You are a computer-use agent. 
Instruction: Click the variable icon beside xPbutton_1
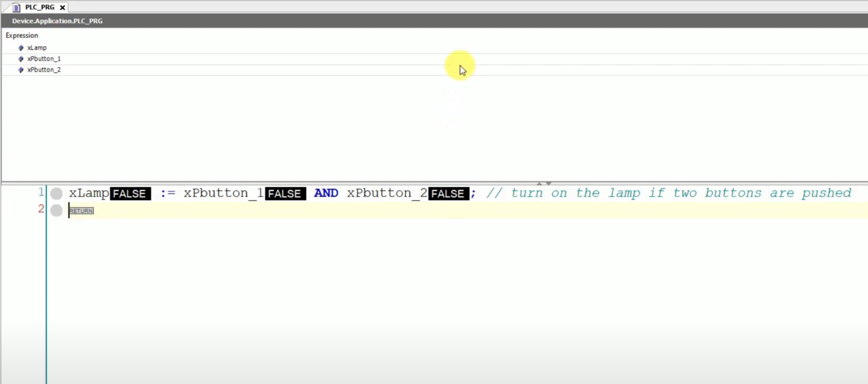(x=21, y=59)
